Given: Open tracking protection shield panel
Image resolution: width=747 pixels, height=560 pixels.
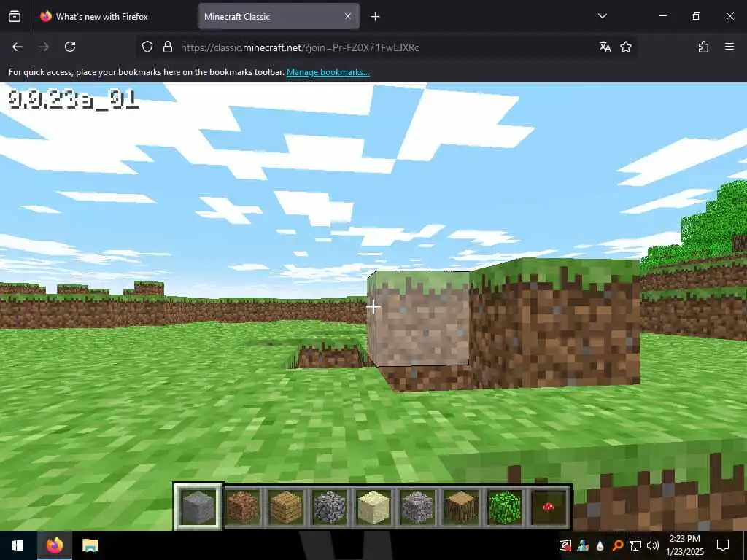Looking at the screenshot, I should (147, 47).
